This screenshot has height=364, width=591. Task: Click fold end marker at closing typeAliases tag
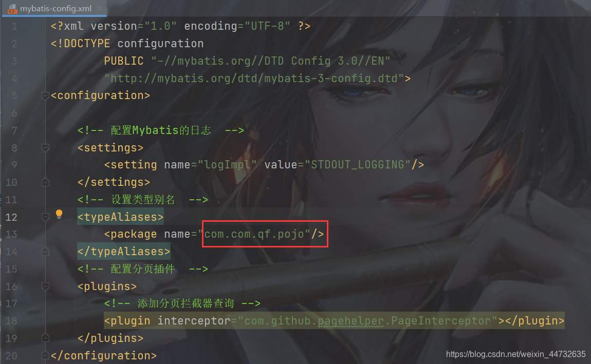tap(45, 252)
